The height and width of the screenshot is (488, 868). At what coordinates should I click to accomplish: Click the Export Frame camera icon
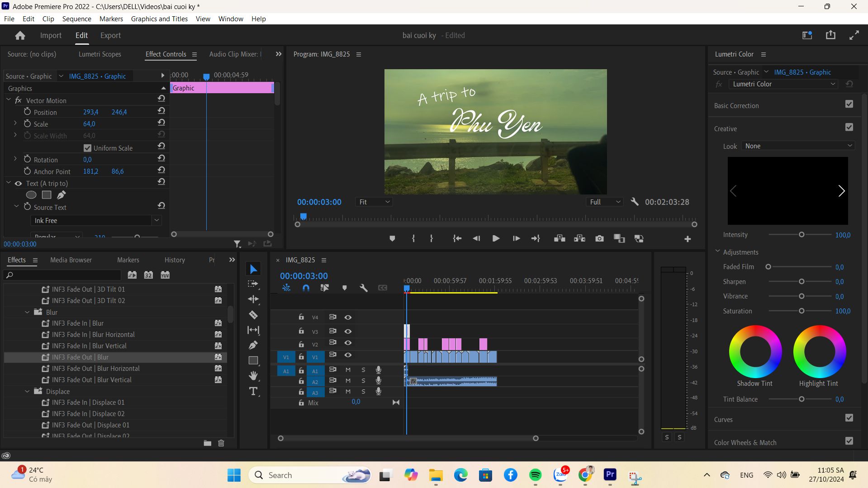(599, 238)
